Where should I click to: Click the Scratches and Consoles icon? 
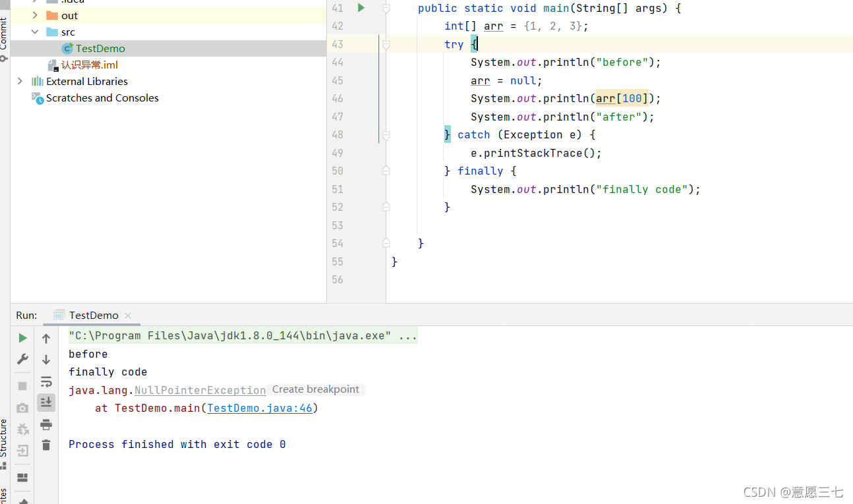click(x=38, y=98)
